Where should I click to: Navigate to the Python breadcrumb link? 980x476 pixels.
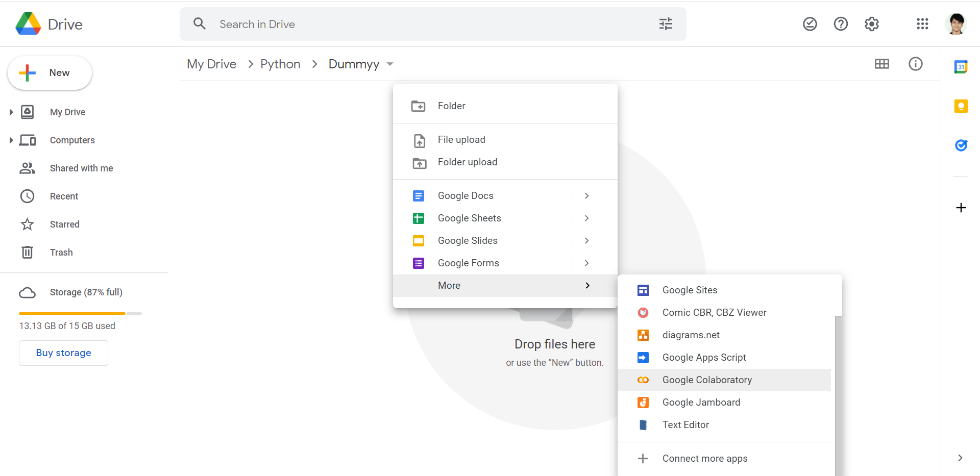(280, 64)
